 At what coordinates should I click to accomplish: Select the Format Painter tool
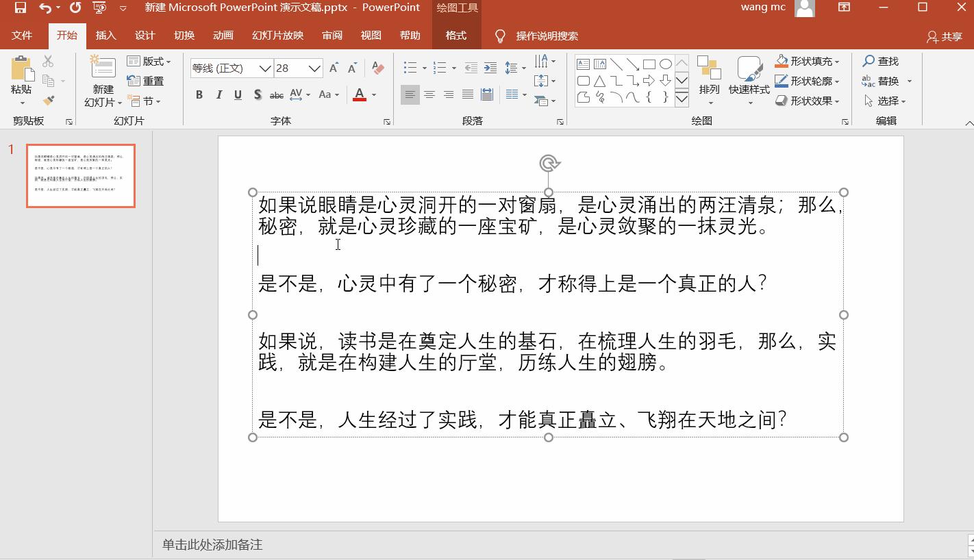tap(49, 101)
